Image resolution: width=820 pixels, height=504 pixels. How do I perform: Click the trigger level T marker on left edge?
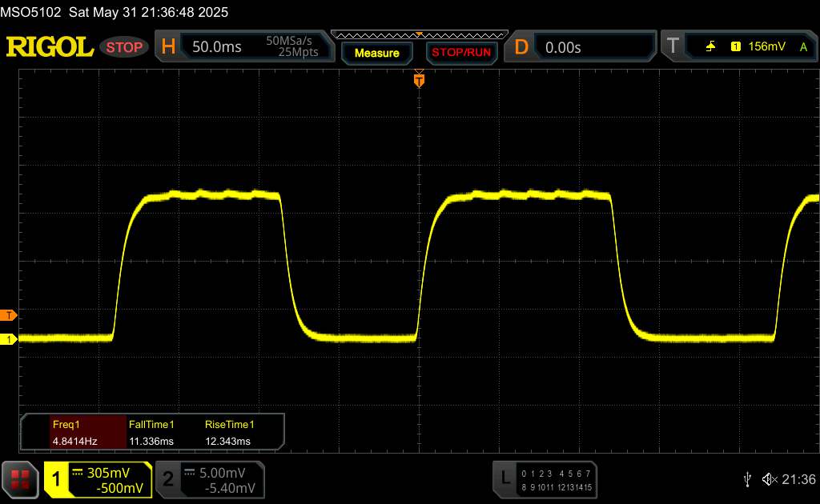pos(9,315)
